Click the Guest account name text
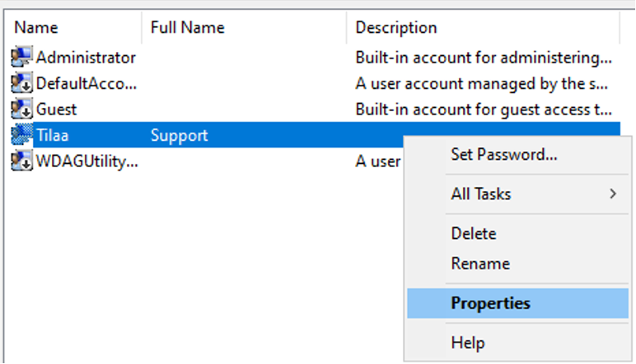Image resolution: width=636 pixels, height=364 pixels. click(56, 110)
